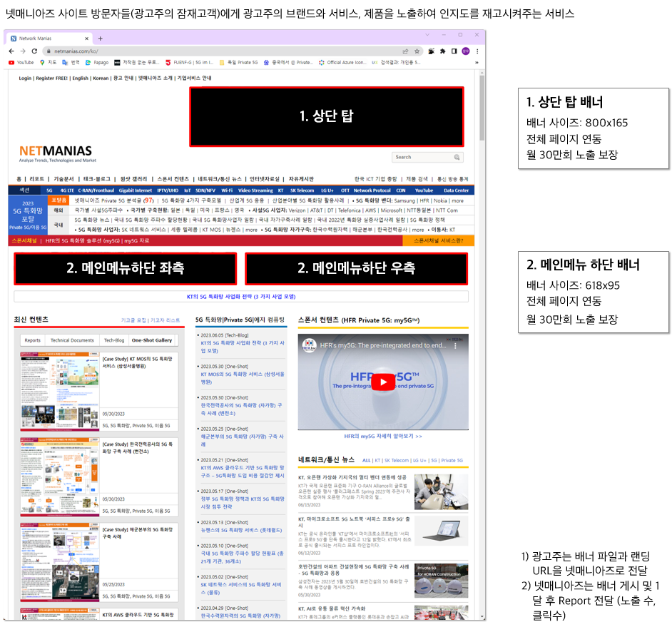Switch to the Technical Documents tab
This screenshot has width=672, height=622.
coord(72,340)
